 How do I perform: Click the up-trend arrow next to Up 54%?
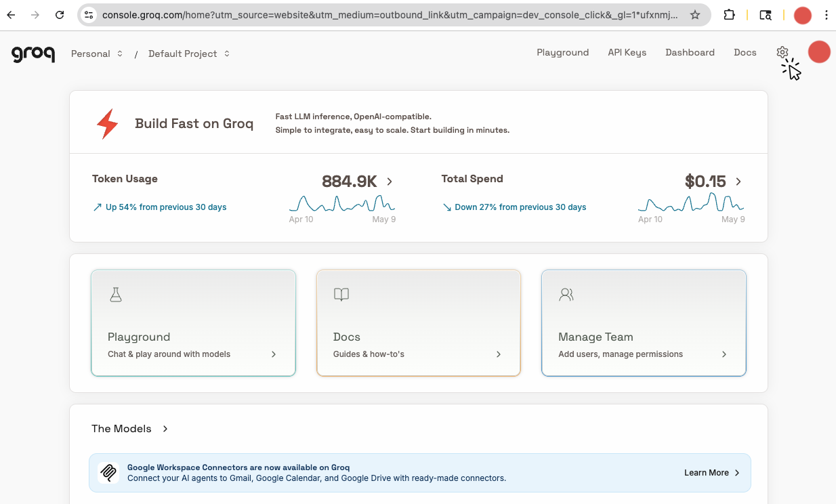click(x=98, y=207)
